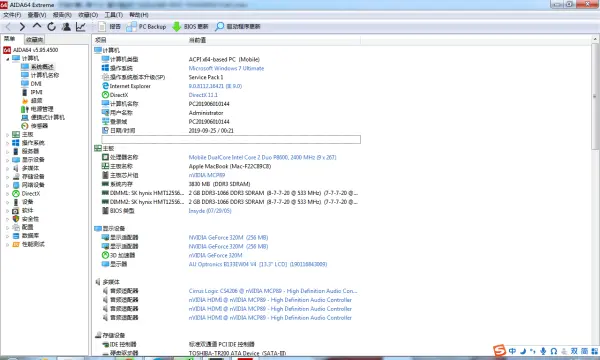600x360 pixels.
Task: Open the line graph toolbar icon
Action: point(81,26)
